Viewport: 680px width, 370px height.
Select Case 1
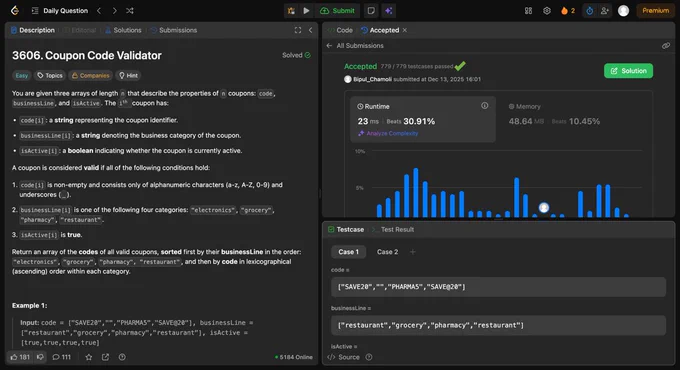coord(349,252)
